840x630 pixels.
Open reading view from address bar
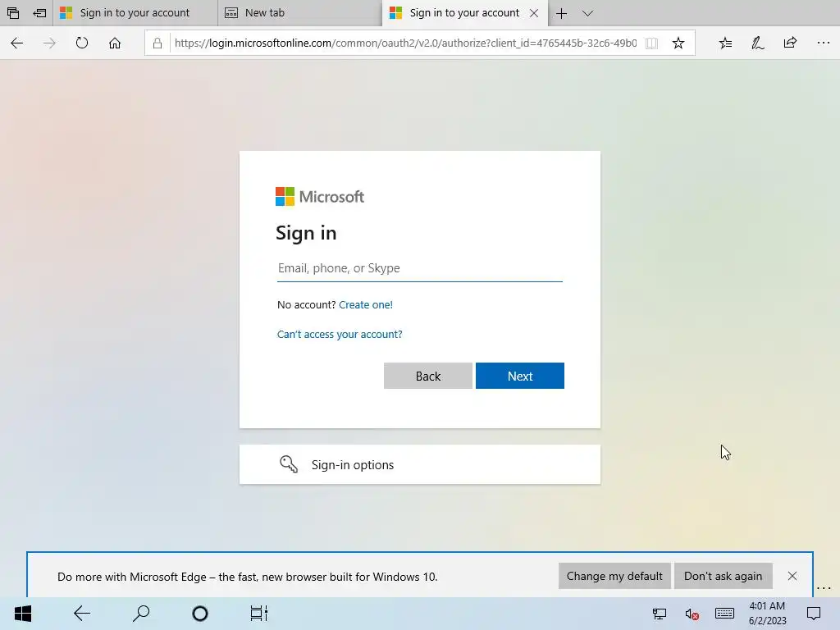pyautogui.click(x=651, y=43)
